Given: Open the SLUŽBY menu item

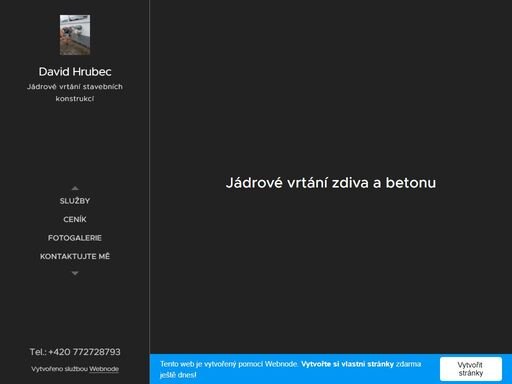Looking at the screenshot, I should 75,201.
